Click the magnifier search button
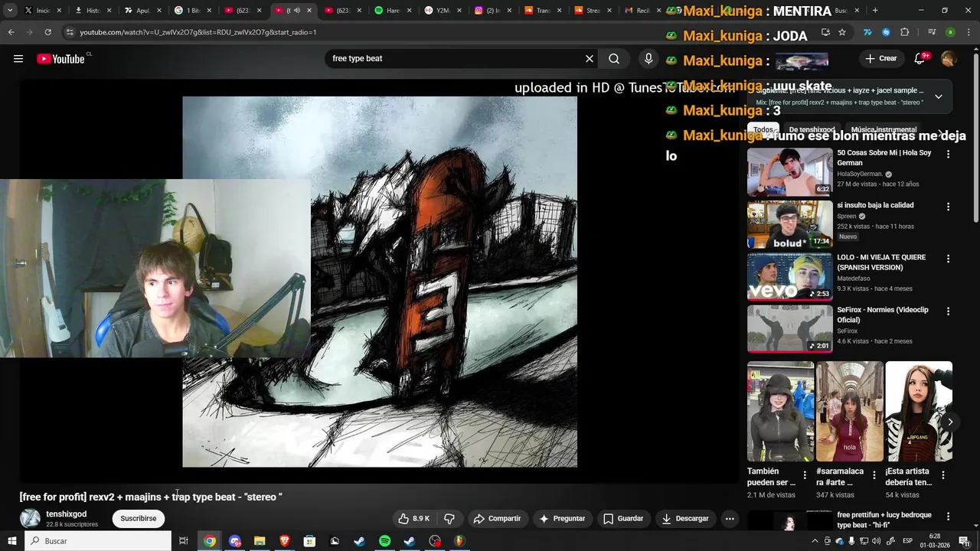This screenshot has width=980, height=551. [614, 59]
